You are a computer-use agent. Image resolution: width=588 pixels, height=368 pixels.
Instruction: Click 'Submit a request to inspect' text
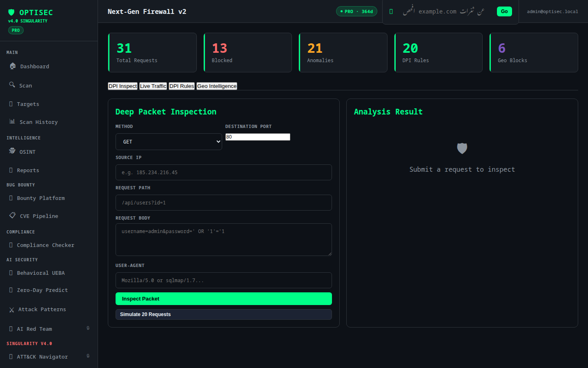coord(462,169)
